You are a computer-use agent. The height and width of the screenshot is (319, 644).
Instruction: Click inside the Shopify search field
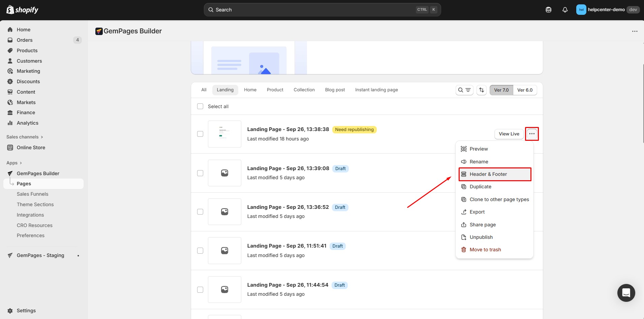(303, 9)
